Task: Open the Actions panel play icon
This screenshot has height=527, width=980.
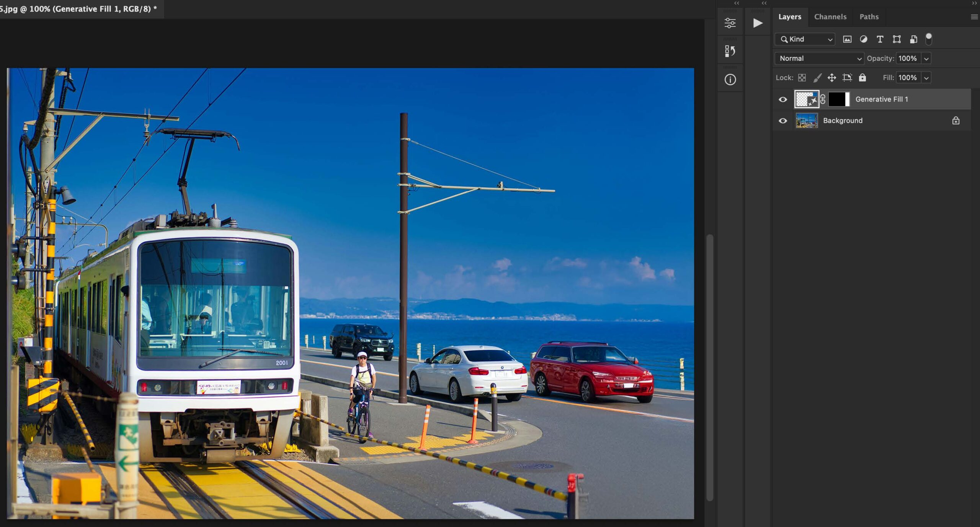Action: click(758, 23)
